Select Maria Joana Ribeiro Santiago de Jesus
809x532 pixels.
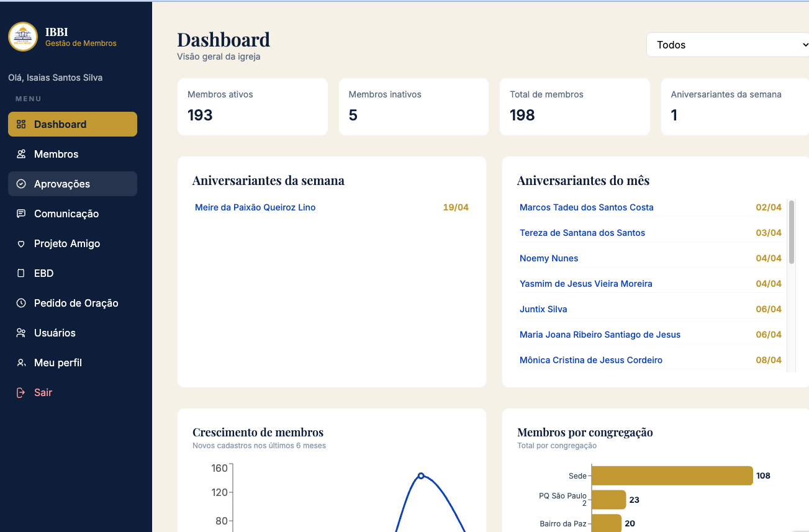pos(600,335)
